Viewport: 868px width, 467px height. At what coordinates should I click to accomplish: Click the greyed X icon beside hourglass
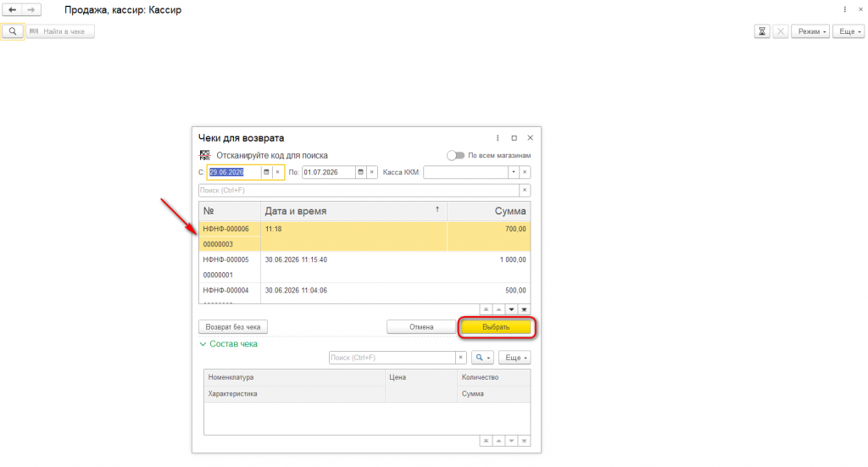point(781,31)
